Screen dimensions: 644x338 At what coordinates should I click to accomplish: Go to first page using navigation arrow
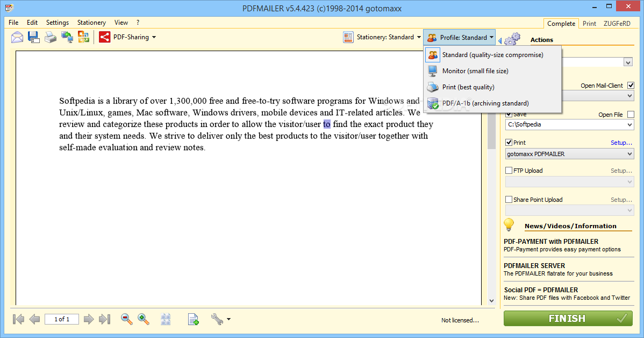[18, 319]
